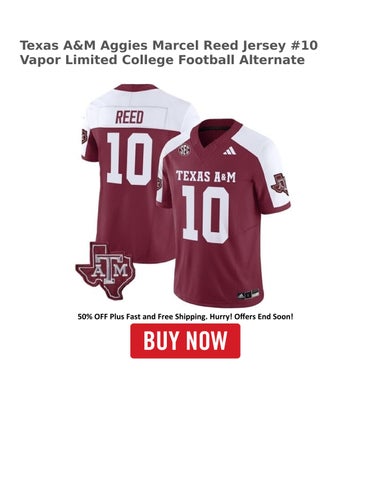The width and height of the screenshot is (371, 480).
Task: Click the SEC patch on front jersey
Action: 183,150
